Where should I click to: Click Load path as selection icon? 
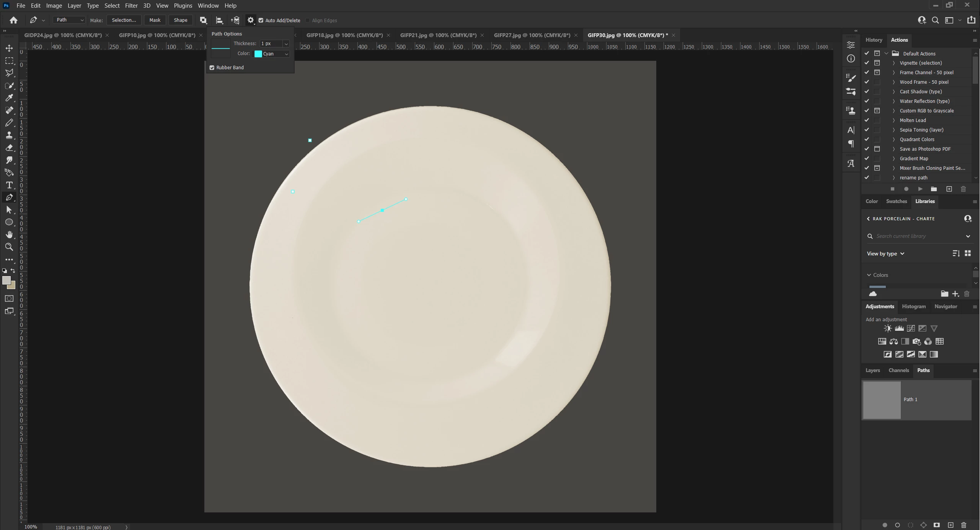(x=910, y=525)
